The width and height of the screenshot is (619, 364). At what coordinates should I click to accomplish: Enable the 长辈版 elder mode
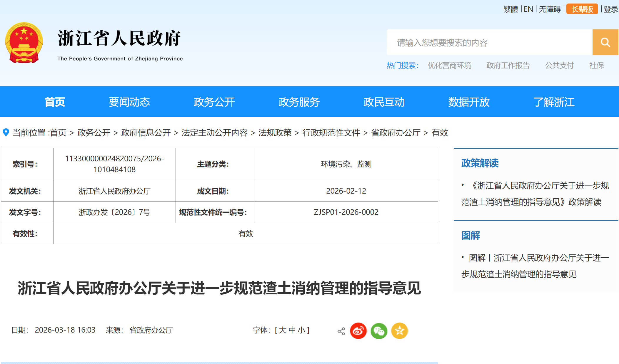click(x=582, y=9)
